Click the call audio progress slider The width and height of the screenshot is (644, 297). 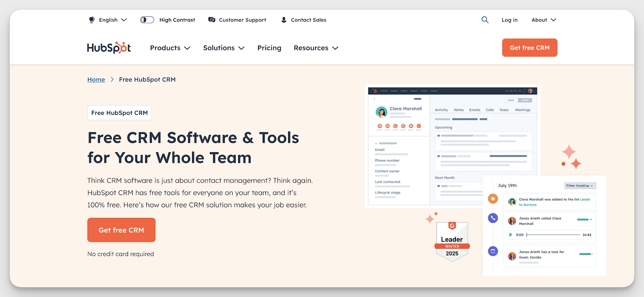point(553,235)
